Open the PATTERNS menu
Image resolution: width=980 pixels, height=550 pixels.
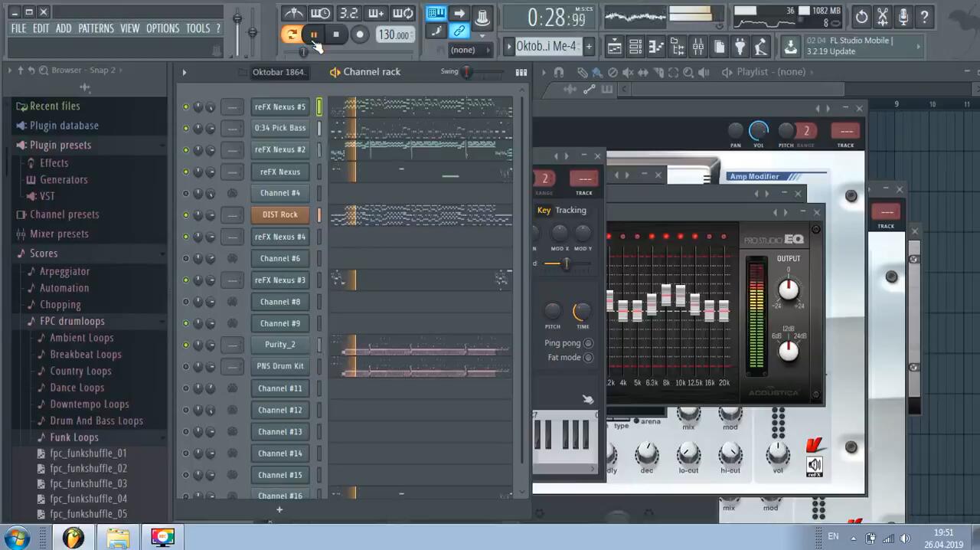(96, 28)
